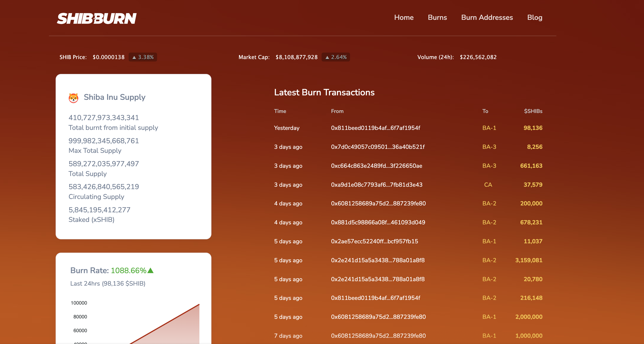Click the SHIB price 3.38% change badge

coord(143,57)
